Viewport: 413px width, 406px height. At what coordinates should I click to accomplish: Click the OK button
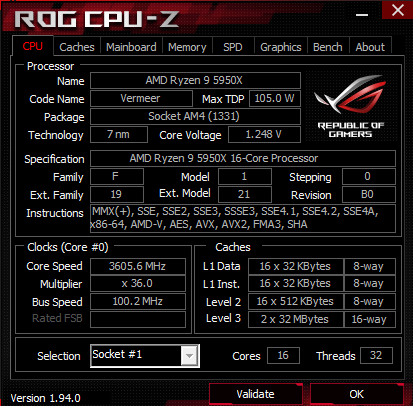pos(357,394)
